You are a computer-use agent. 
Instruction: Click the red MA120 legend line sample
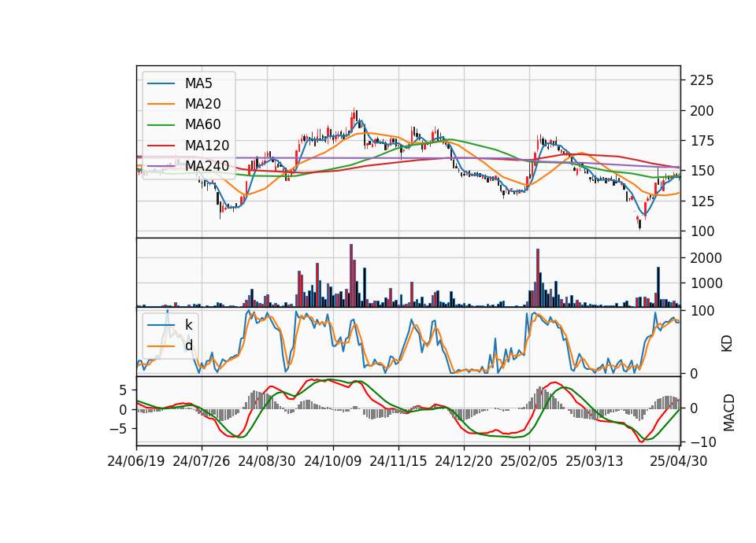161,145
